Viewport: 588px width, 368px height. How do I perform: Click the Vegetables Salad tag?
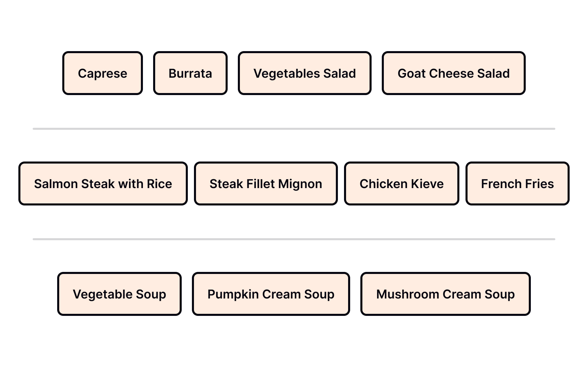[305, 73]
